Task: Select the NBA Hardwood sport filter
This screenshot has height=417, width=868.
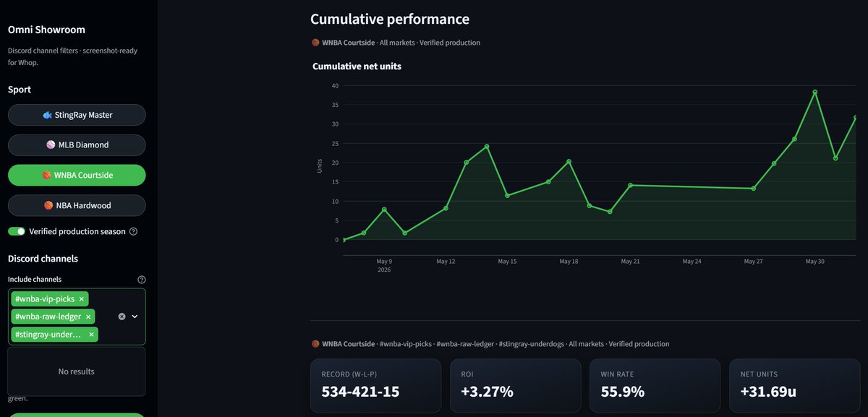Action: (77, 205)
